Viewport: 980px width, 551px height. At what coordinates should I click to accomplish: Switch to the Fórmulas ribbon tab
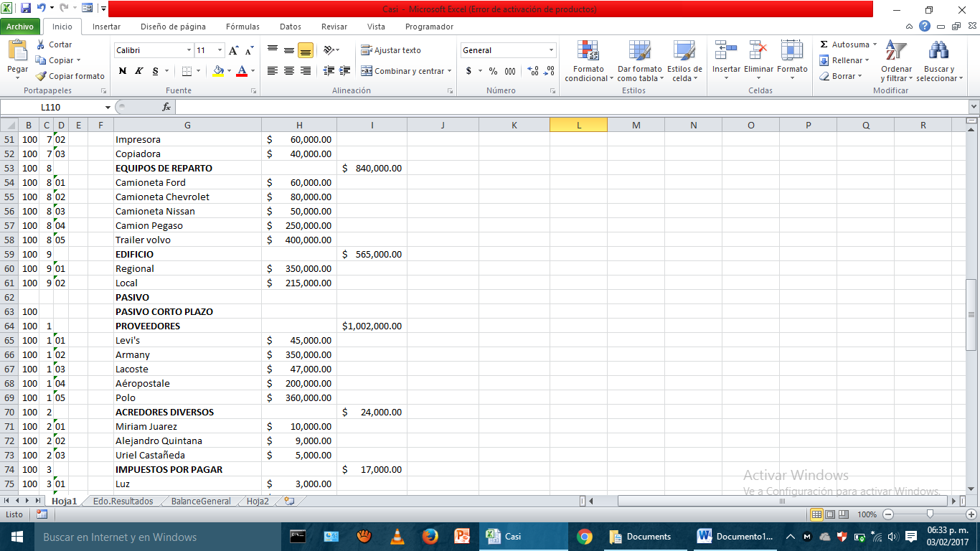tap(242, 26)
